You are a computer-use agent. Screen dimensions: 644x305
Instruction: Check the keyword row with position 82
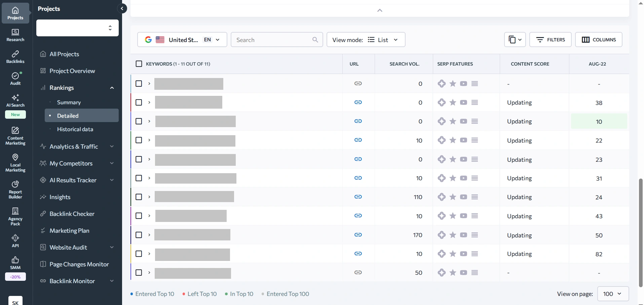139,254
